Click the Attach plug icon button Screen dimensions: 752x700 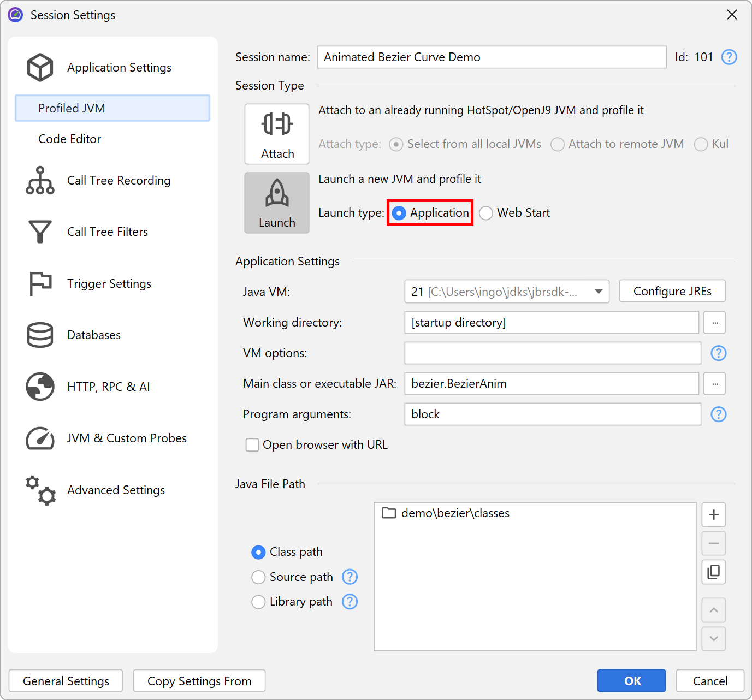(x=277, y=134)
